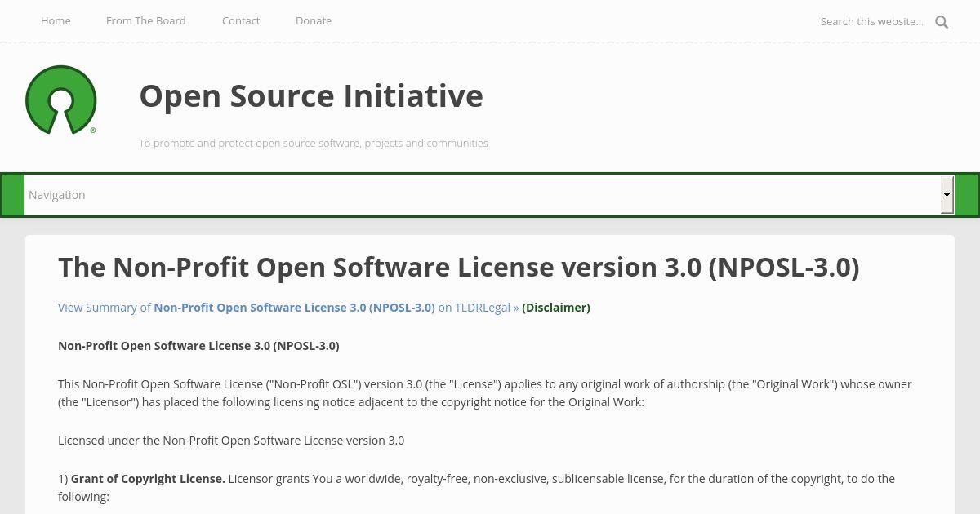
Task: Click the paragraph starting "This Non-Profit Open Software License"
Action: click(x=485, y=393)
